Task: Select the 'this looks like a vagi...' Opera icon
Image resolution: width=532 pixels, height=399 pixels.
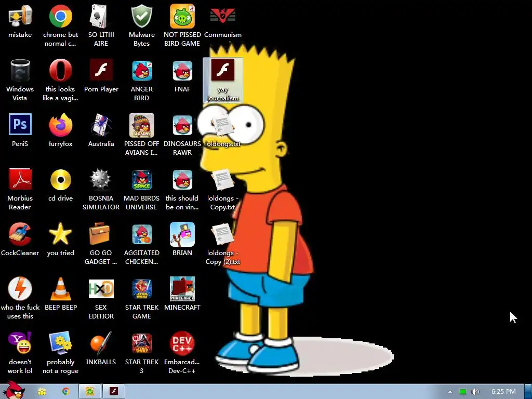Action: (x=60, y=71)
